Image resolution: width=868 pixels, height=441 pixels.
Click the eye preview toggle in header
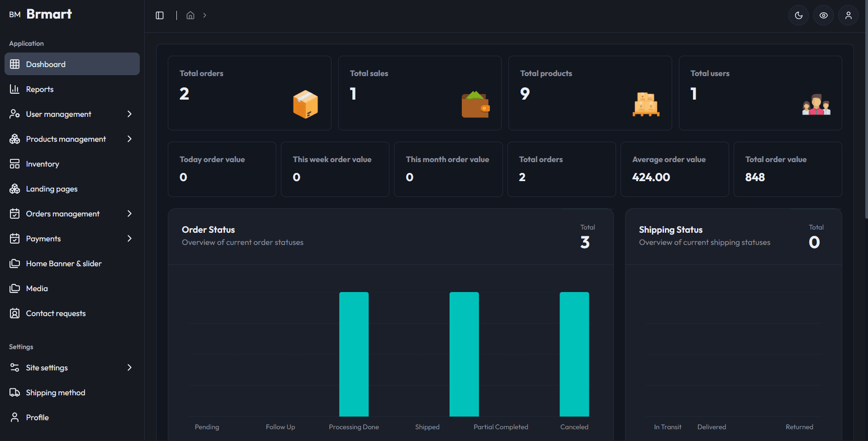click(823, 15)
